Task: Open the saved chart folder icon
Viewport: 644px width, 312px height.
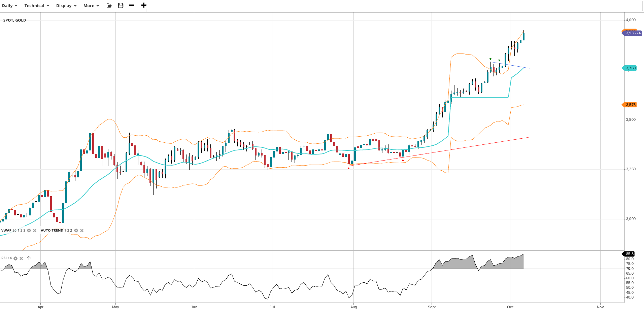Action: click(x=109, y=5)
